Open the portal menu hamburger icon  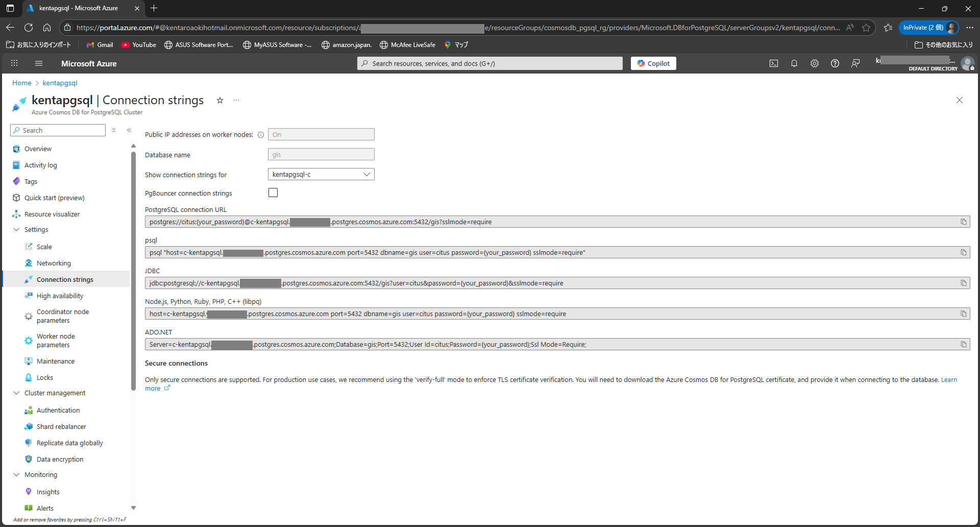[38, 63]
